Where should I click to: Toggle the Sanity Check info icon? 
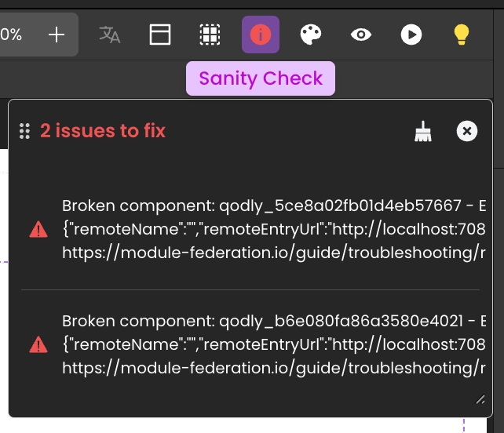(261, 35)
